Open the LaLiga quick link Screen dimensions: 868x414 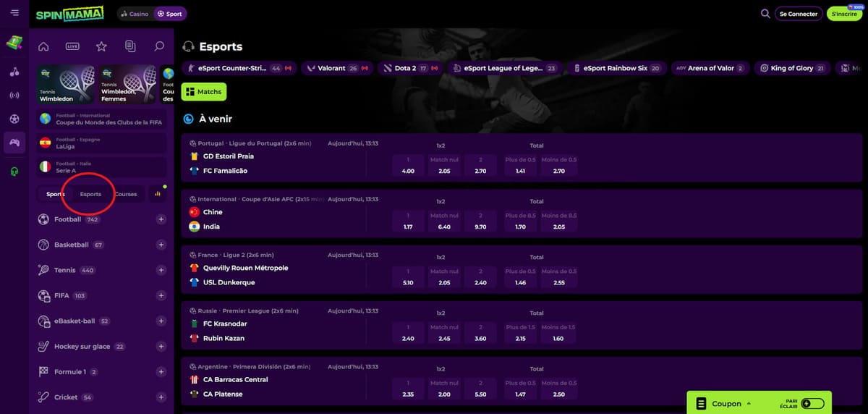[x=101, y=143]
